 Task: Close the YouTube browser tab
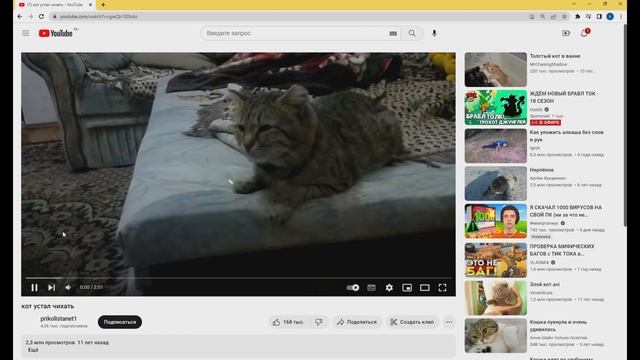pos(90,5)
